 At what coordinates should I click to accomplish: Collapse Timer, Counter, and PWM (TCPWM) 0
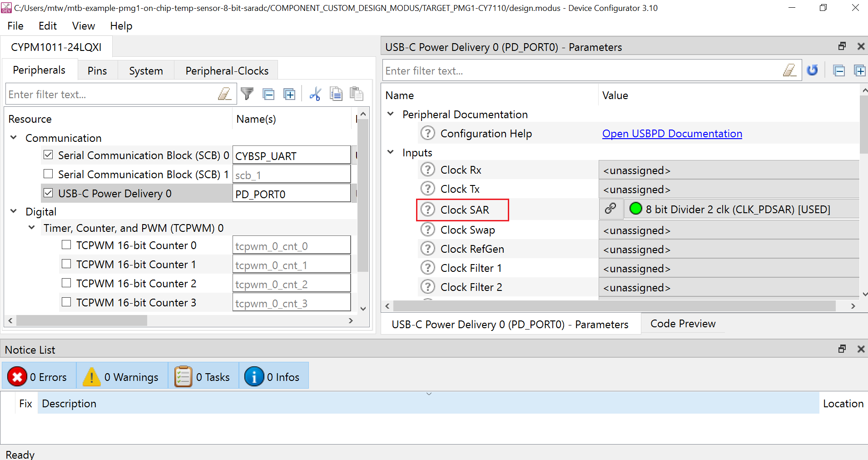coord(32,227)
